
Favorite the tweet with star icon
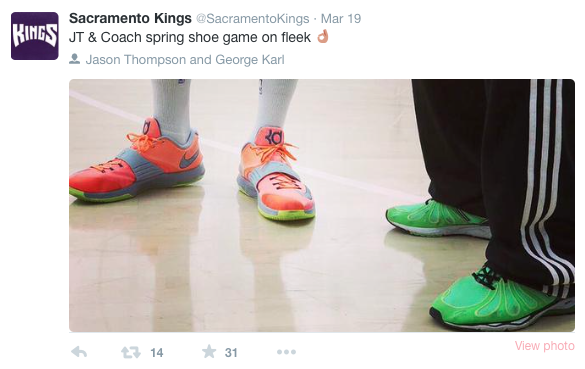(209, 351)
